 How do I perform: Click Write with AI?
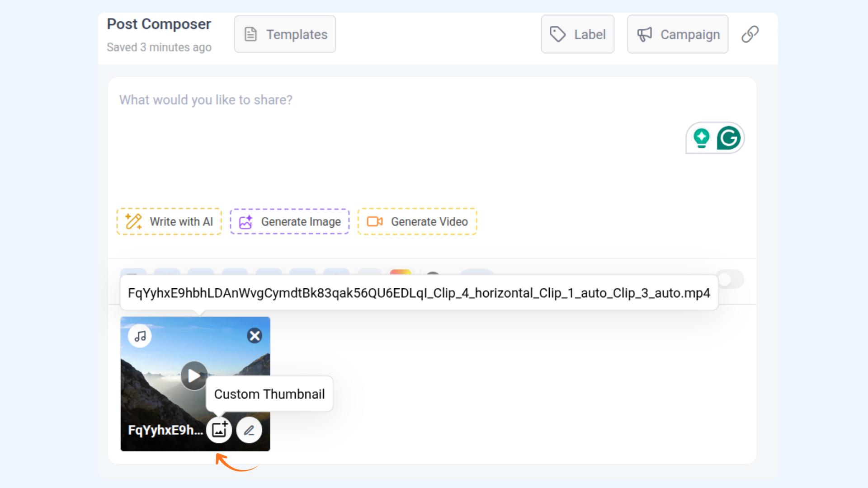click(x=169, y=221)
